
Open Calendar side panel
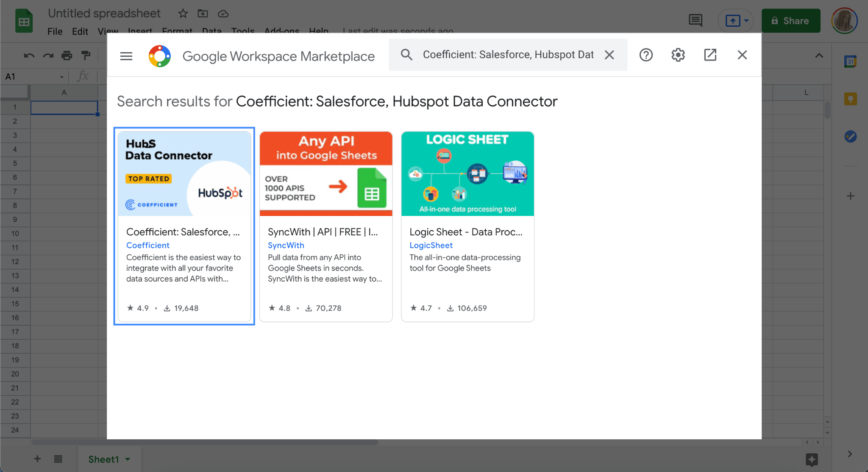point(850,61)
